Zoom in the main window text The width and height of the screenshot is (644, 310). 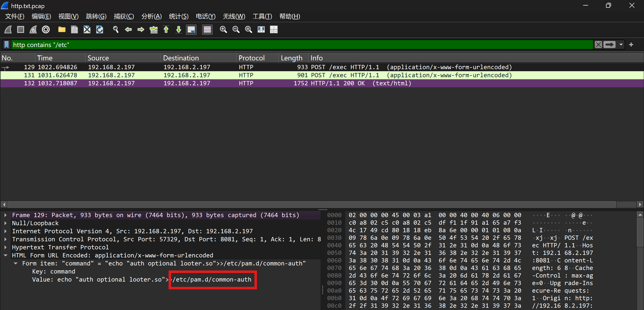click(223, 30)
